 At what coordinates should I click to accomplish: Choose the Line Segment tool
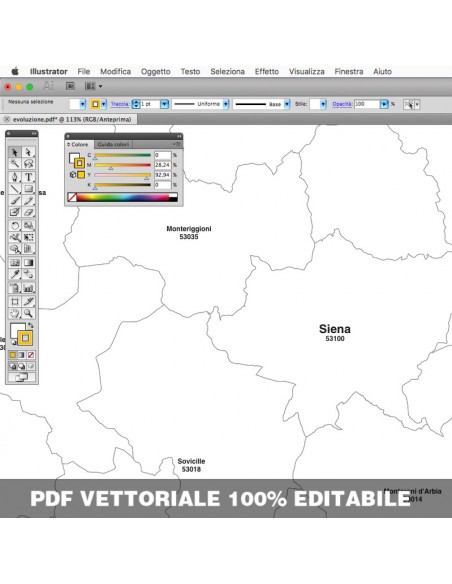tap(15, 189)
